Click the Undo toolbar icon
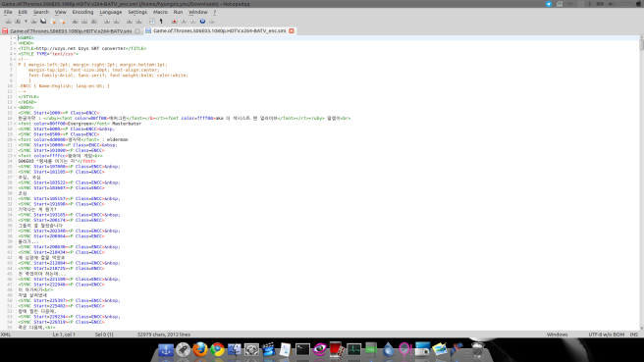Image resolution: width=644 pixels, height=362 pixels. (107, 22)
